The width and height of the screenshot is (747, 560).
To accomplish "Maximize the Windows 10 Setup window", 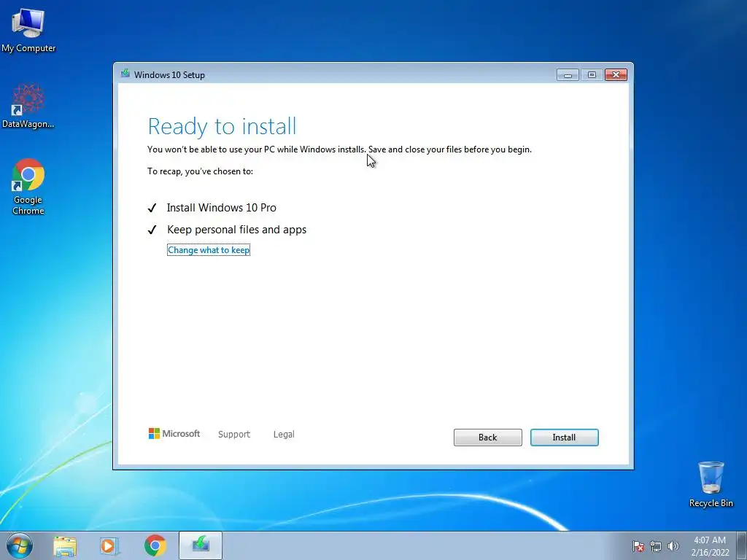I will (x=592, y=75).
